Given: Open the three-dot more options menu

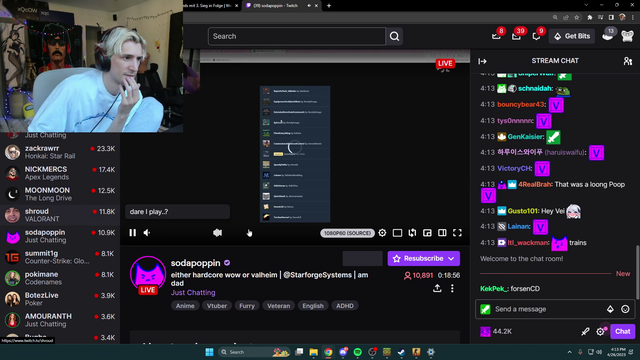Looking at the screenshot, I should pos(452,288).
